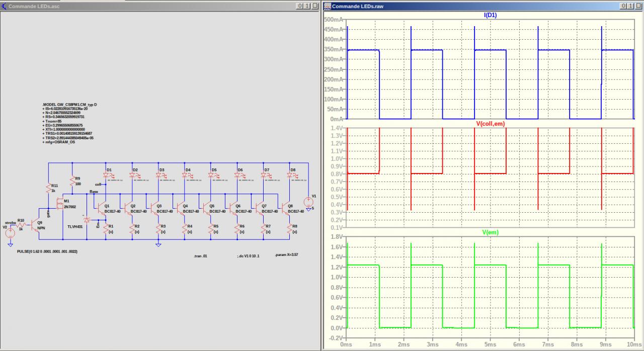644x351 pixels.
Task: Click the 'coll' net label
Action: (x=98, y=184)
